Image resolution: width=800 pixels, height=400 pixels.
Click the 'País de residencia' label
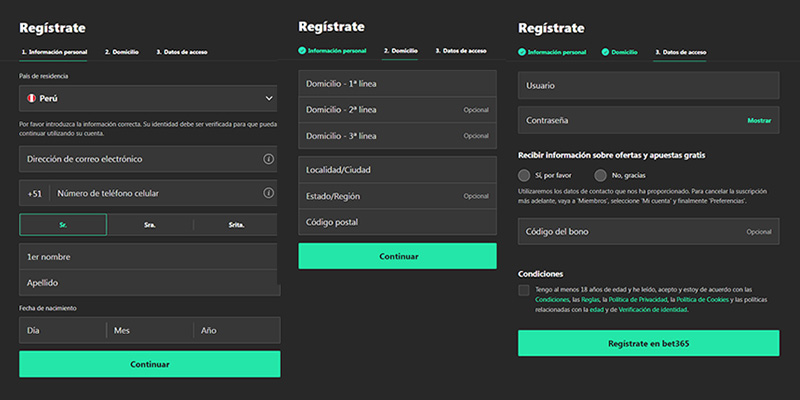[x=44, y=76]
